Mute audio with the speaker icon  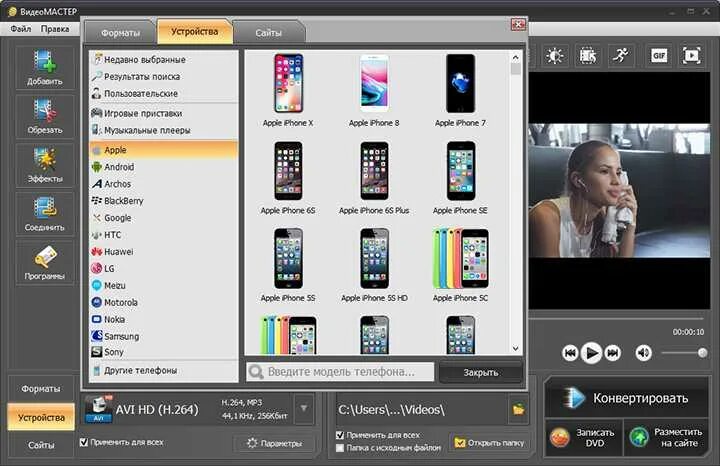(x=643, y=353)
